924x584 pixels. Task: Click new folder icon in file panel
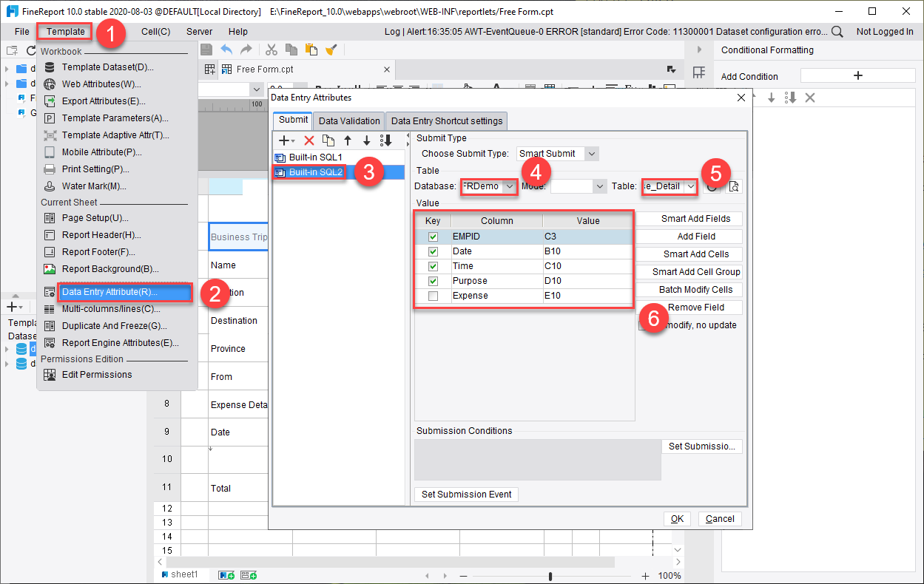point(12,50)
